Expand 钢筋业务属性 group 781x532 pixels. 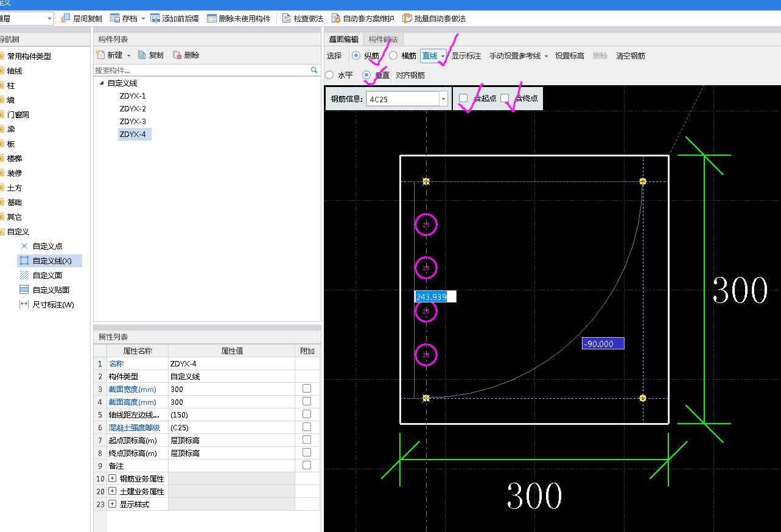pyautogui.click(x=112, y=478)
